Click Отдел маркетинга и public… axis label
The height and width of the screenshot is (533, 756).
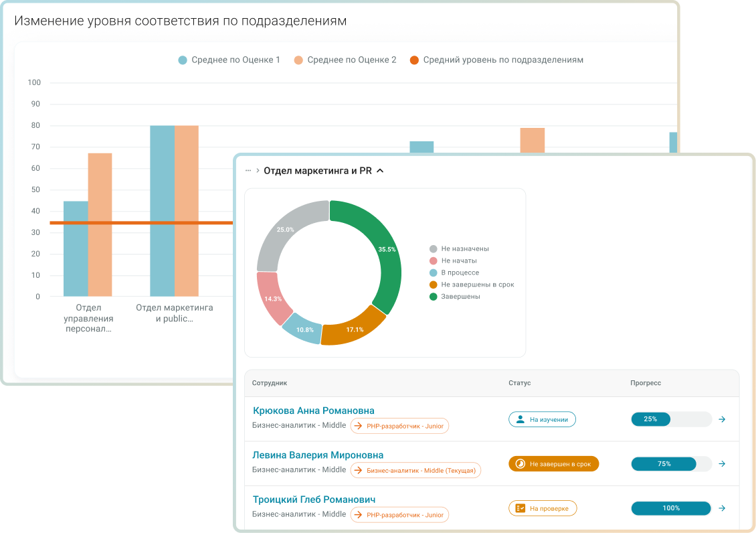pyautogui.click(x=175, y=313)
